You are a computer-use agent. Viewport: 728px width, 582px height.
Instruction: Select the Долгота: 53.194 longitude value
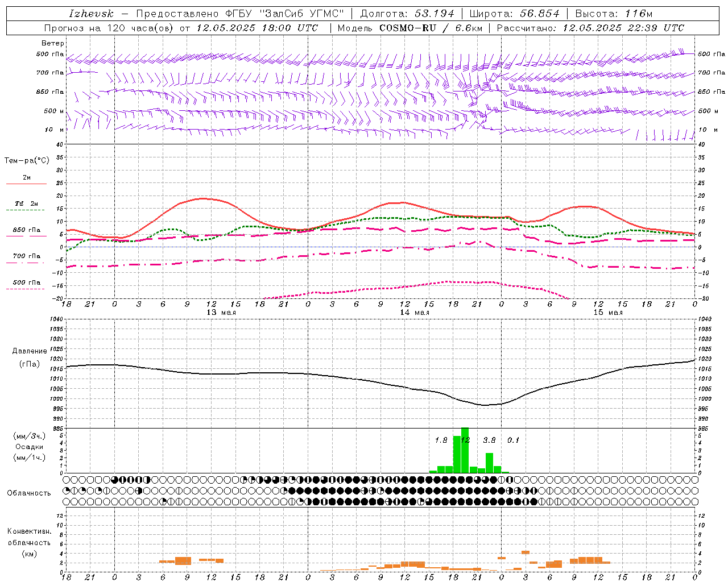click(x=407, y=14)
